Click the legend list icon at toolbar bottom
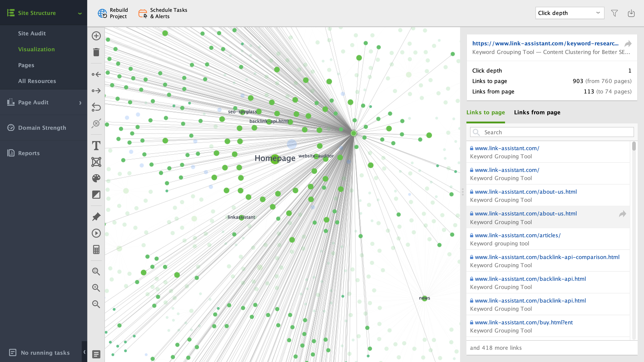Viewport: 644px width, 362px height. 96,354
